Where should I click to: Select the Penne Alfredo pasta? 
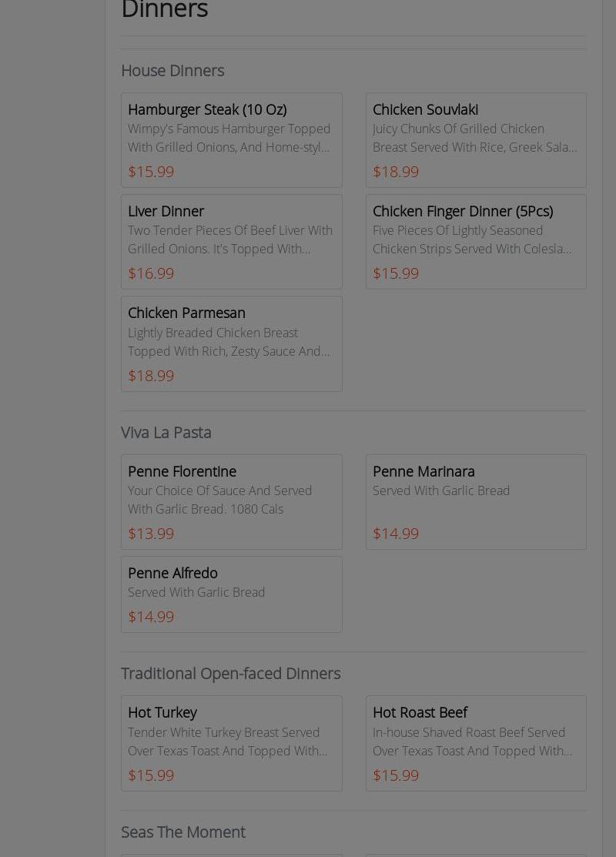pos(172,573)
